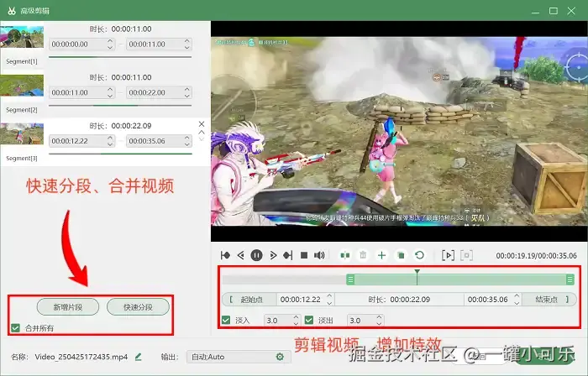Image resolution: width=588 pixels, height=376 pixels.
Task: Jump to the segment start point
Action: click(225, 255)
